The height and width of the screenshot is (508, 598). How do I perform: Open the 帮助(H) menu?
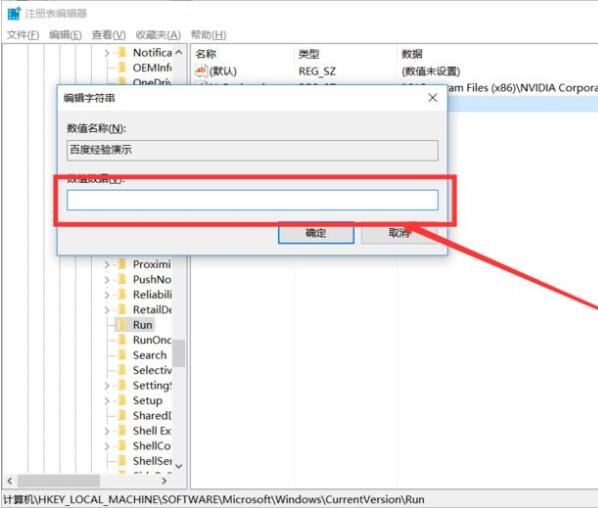pyautogui.click(x=209, y=35)
